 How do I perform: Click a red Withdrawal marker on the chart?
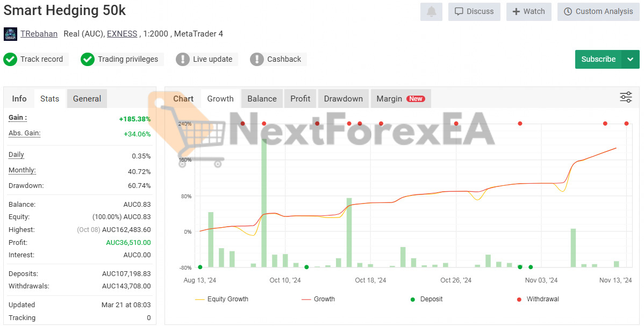[x=317, y=124]
